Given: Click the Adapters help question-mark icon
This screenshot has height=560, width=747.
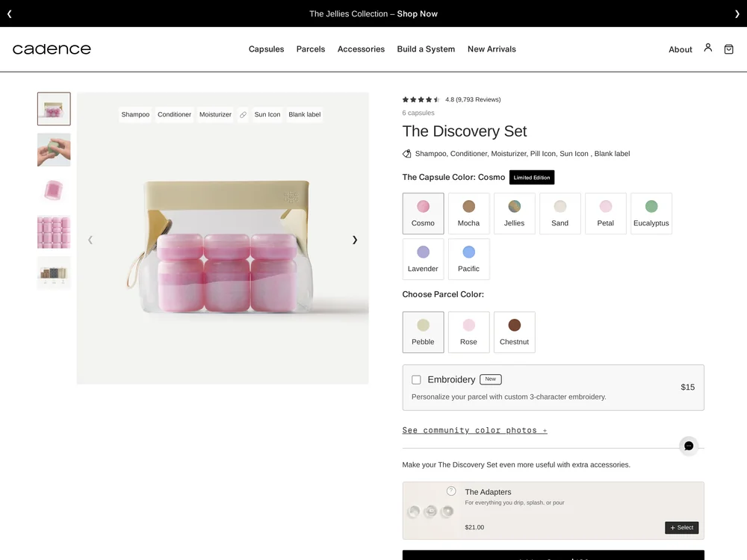Looking at the screenshot, I should pyautogui.click(x=451, y=491).
